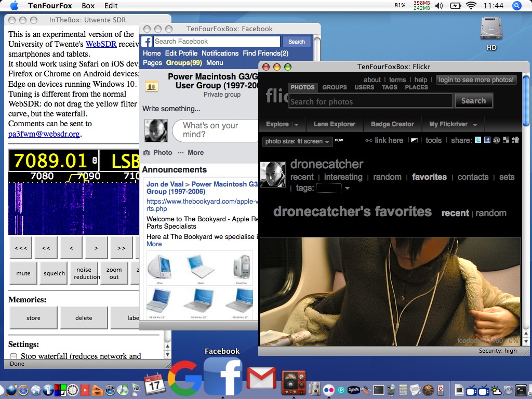This screenshot has width=532, height=399.
Task: Share Flickr page via Facebook icon
Action: tap(487, 140)
